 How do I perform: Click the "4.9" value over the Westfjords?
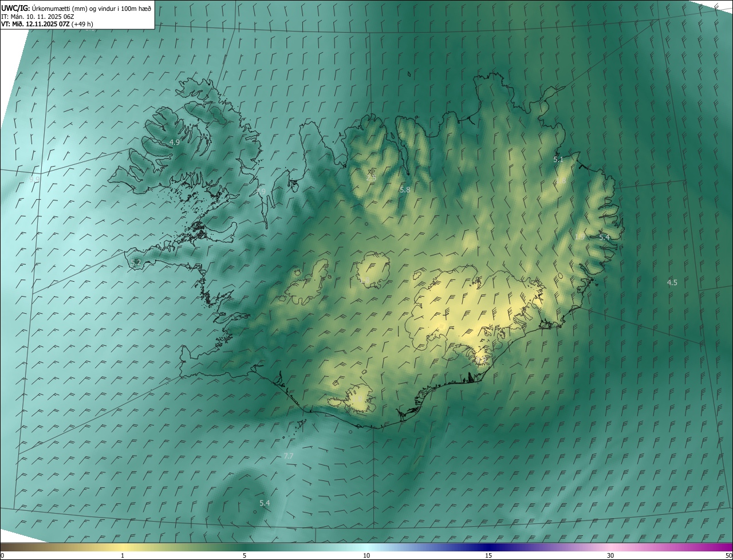point(175,142)
